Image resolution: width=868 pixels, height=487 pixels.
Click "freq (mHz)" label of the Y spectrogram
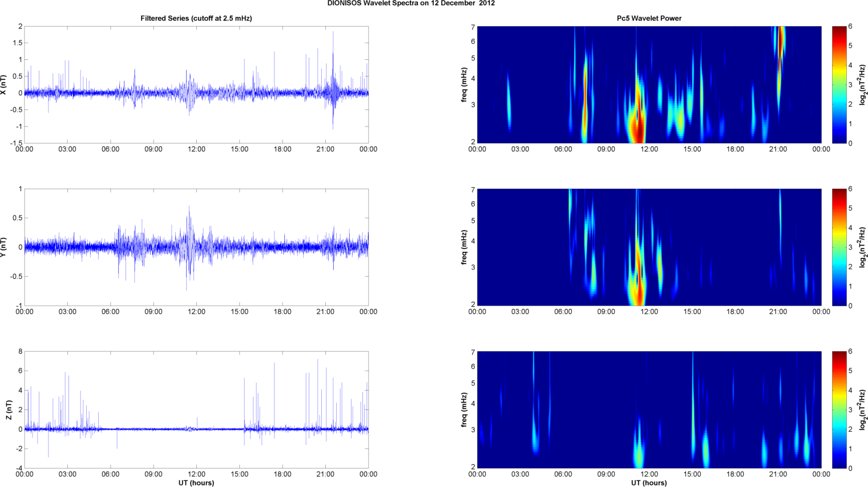pos(465,247)
